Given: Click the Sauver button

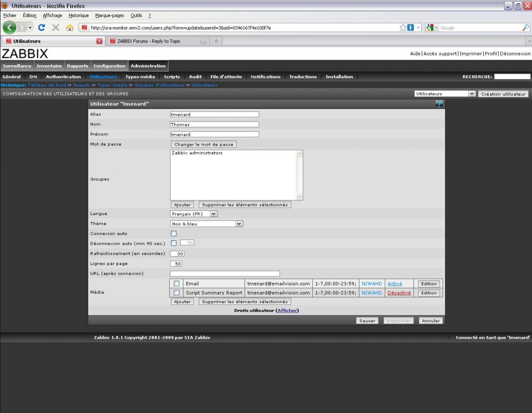Looking at the screenshot, I should [367, 321].
